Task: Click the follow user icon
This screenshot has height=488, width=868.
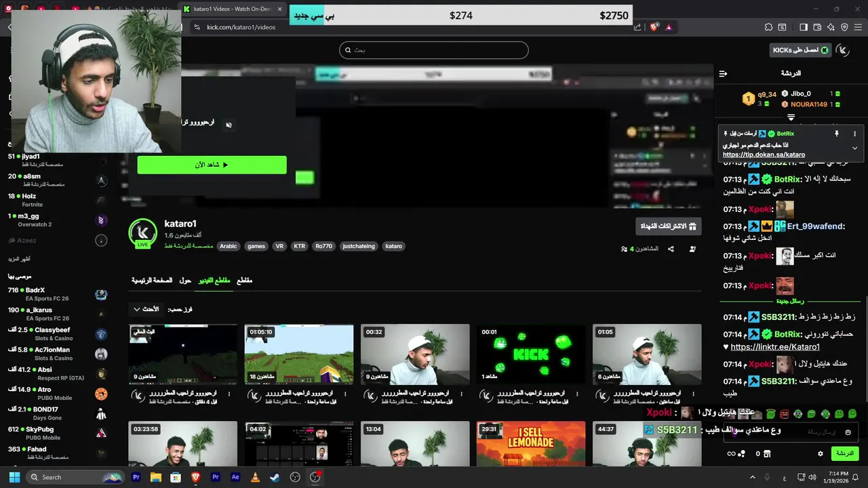Action: coord(692,249)
